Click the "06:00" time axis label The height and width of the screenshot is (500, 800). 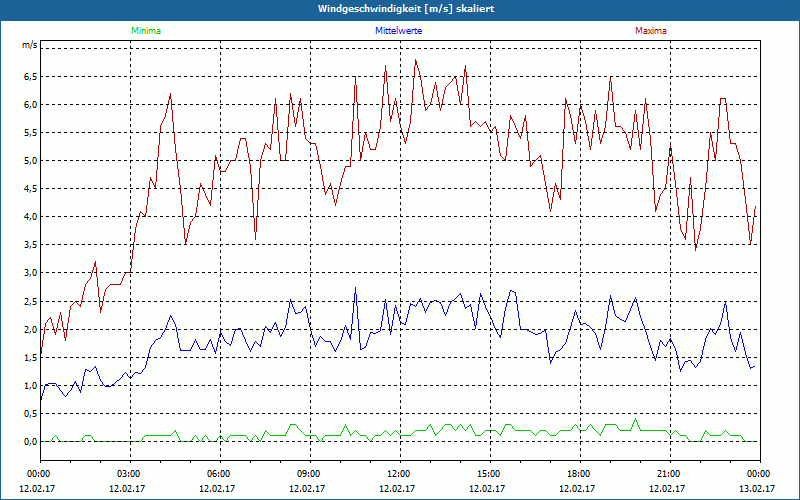[217, 474]
